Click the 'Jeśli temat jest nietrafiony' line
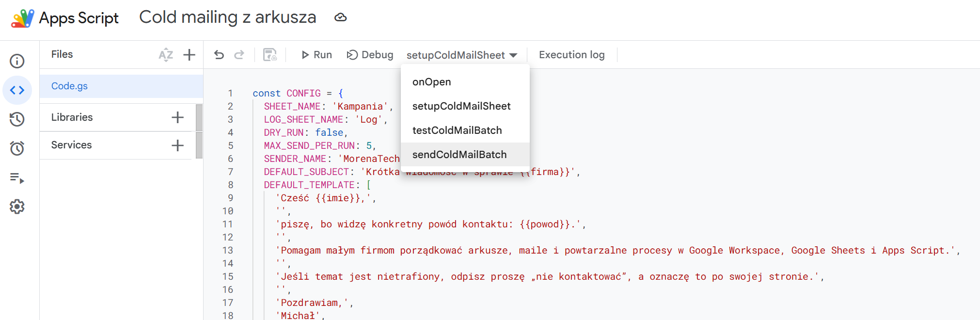Screen dimensions: 980x320 547,276
